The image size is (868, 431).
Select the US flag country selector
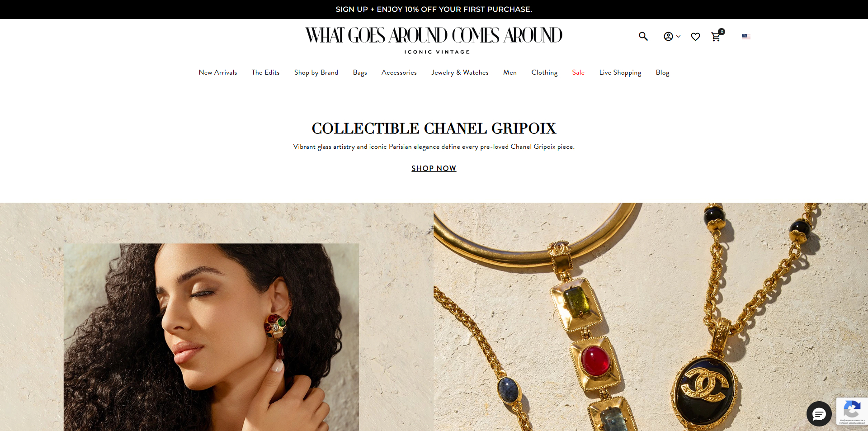pyautogui.click(x=746, y=37)
